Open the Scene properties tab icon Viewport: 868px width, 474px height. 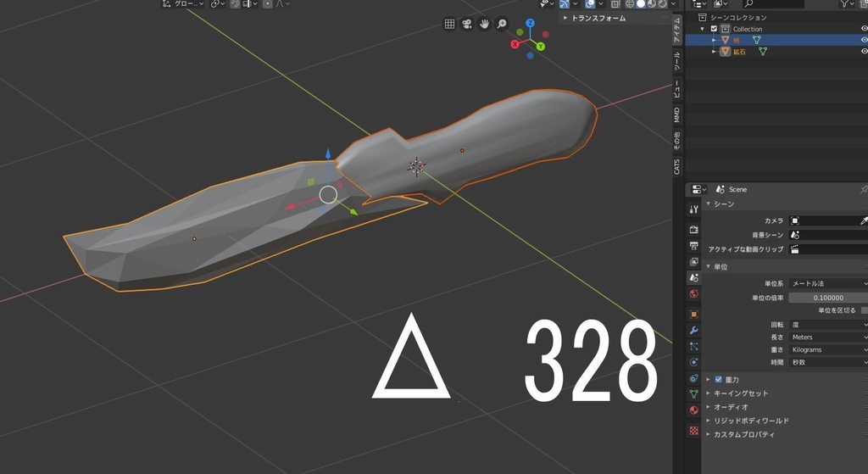pyautogui.click(x=693, y=277)
